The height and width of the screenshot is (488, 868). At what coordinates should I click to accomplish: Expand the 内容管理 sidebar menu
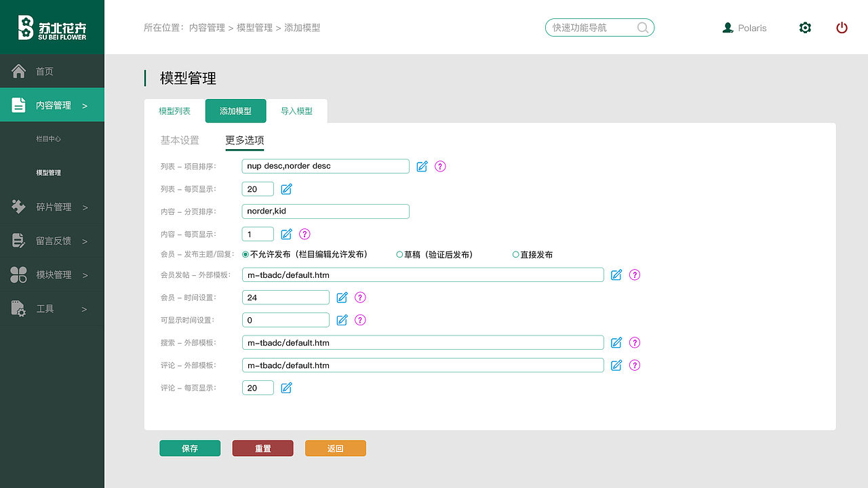(x=52, y=104)
